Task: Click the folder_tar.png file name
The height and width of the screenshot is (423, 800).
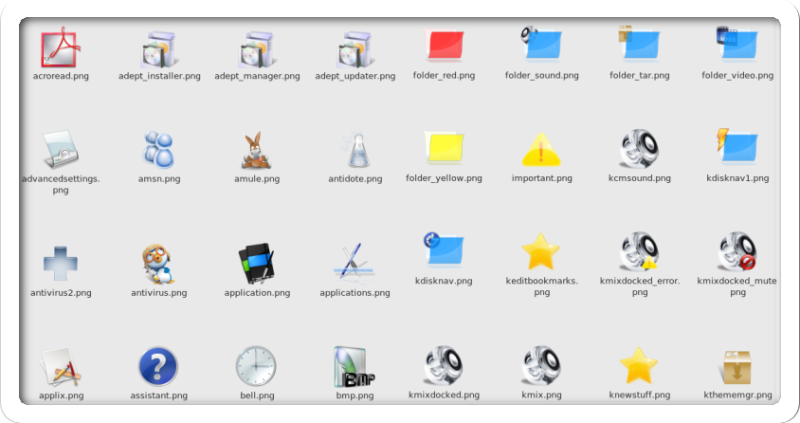Action: [639, 76]
